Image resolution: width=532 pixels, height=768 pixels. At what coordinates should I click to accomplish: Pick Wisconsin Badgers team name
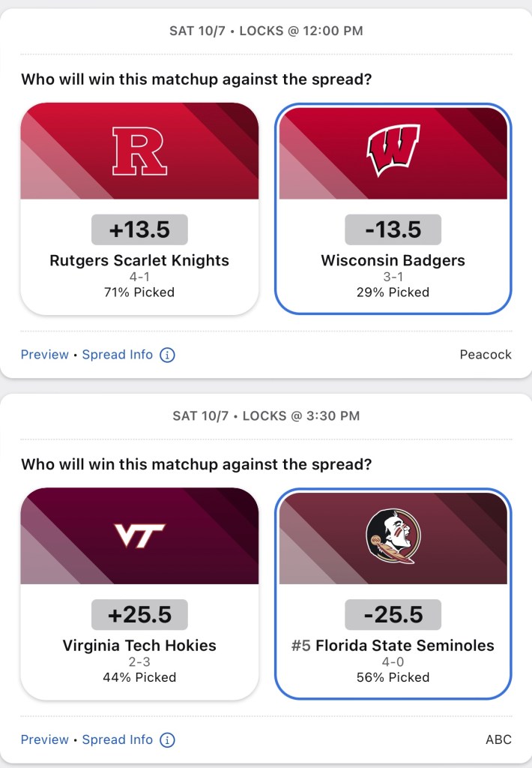pyautogui.click(x=393, y=261)
